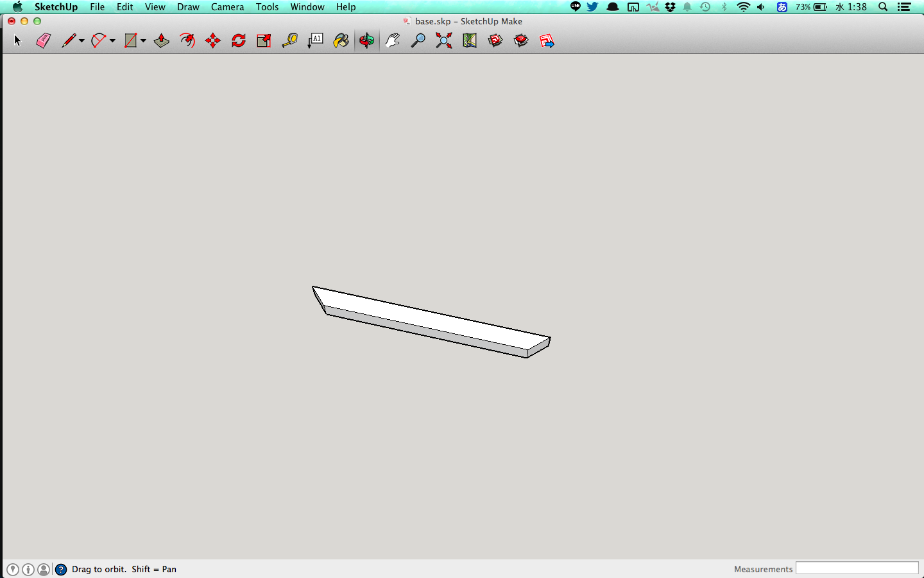Screen dimensions: 924x578
Task: Expand the Line tool dropdown arrow
Action: [81, 41]
